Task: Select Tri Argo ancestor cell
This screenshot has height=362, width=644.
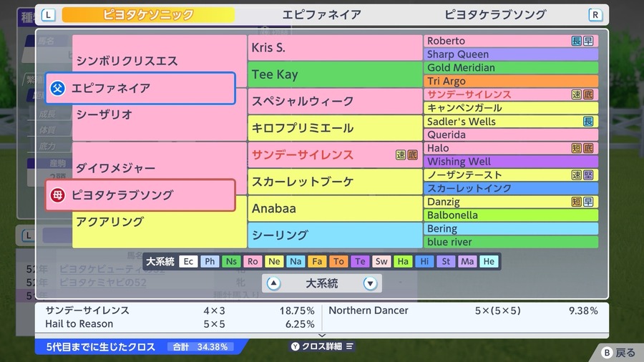Action: pos(510,81)
